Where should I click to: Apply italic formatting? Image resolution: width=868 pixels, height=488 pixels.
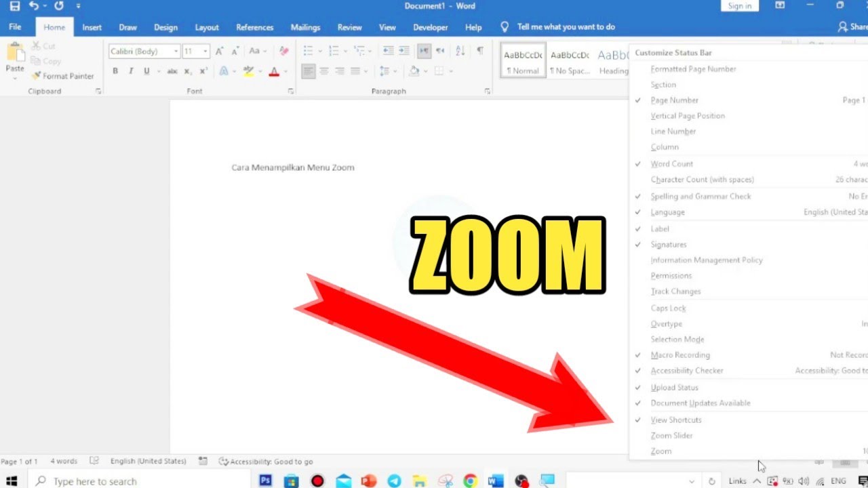coord(131,71)
